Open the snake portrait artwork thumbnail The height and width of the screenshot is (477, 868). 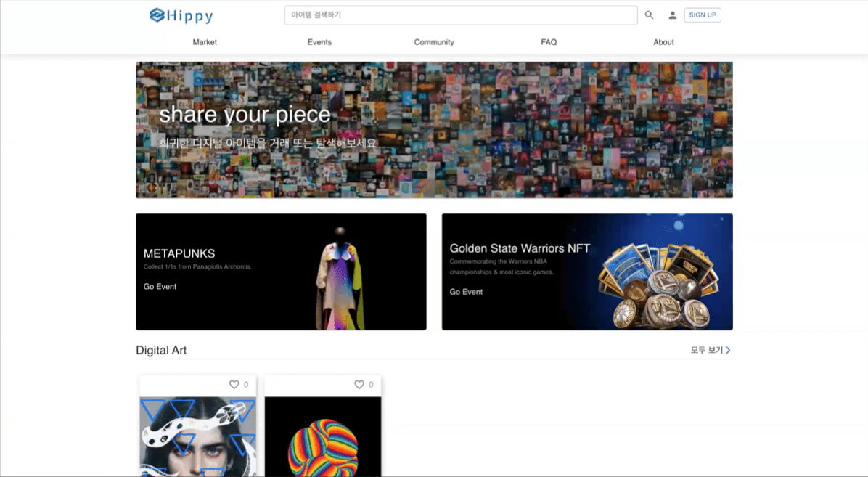197,436
